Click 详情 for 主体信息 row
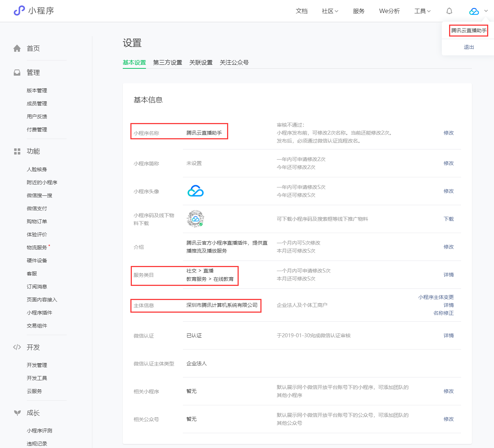 pos(449,305)
